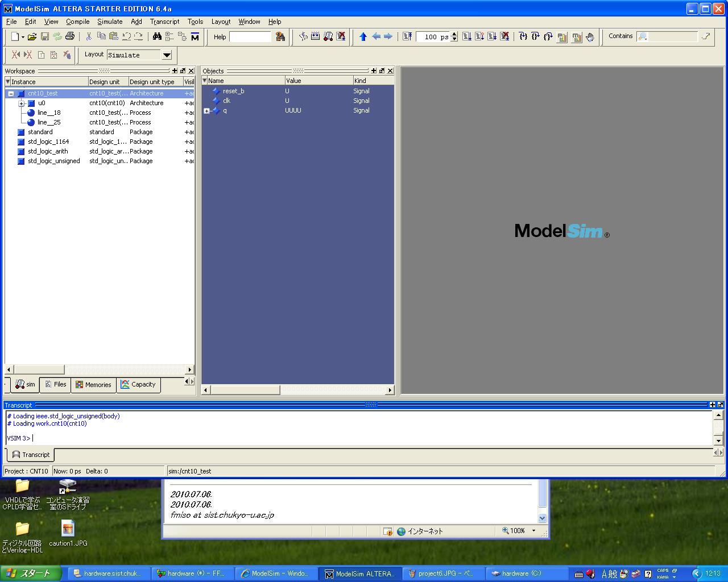728x582 pixels.
Task: Select the line__18 process row
Action: pyautogui.click(x=100, y=113)
